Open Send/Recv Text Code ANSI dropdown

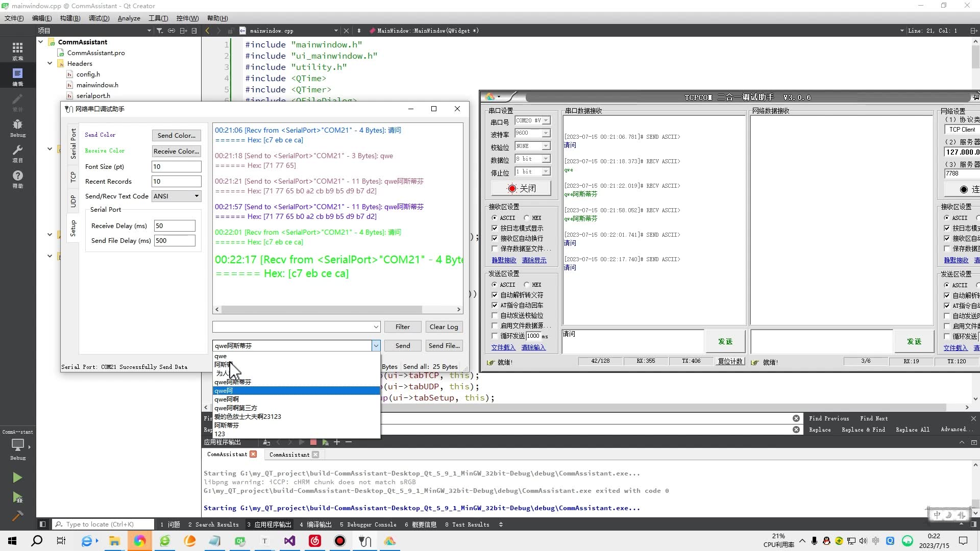[x=177, y=196]
